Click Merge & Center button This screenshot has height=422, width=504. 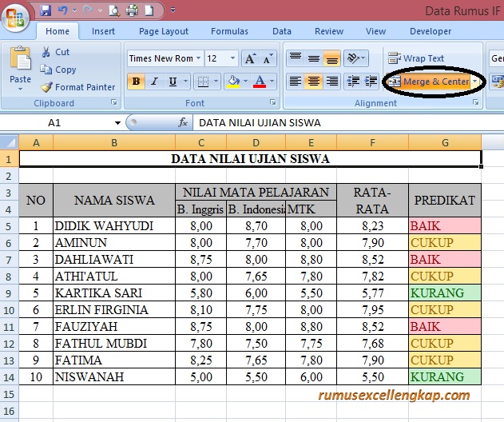(x=429, y=82)
